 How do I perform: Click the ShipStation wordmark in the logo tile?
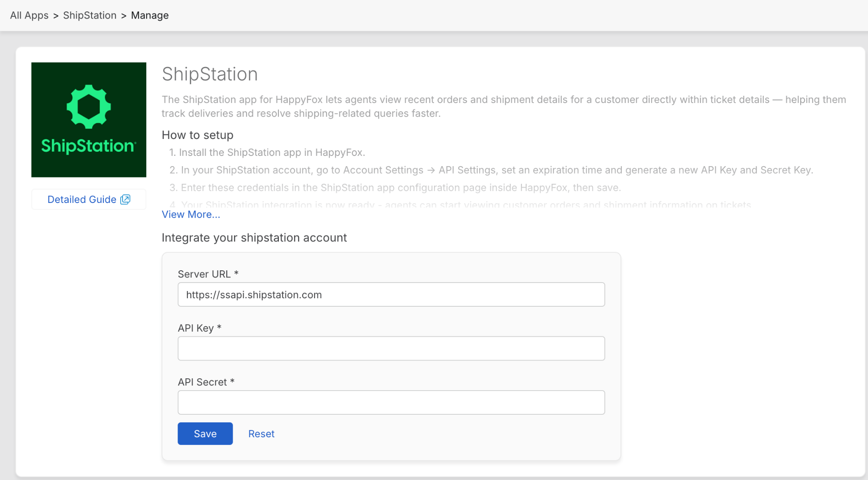click(x=89, y=146)
